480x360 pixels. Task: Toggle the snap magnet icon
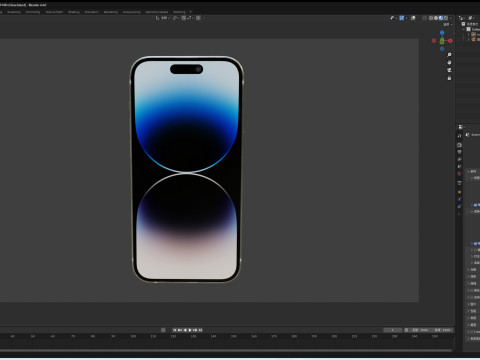coord(184,18)
